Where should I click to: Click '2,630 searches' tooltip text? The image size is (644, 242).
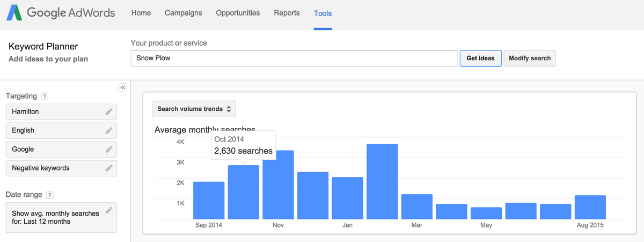pyautogui.click(x=244, y=151)
